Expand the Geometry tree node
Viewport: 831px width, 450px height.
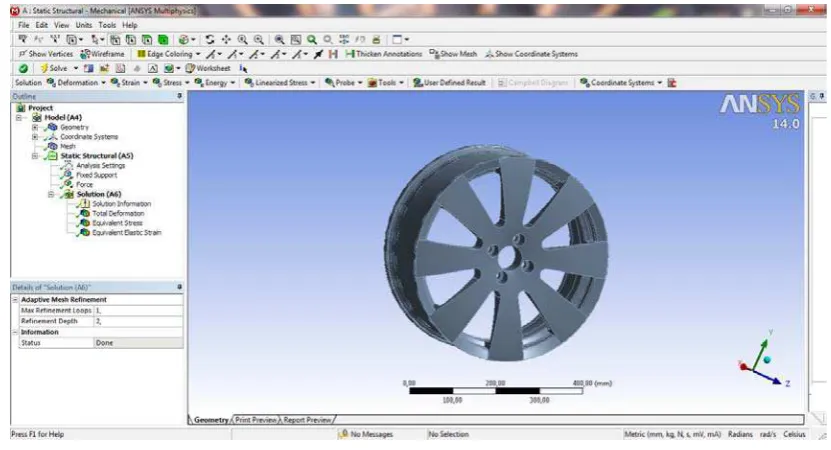(x=35, y=127)
